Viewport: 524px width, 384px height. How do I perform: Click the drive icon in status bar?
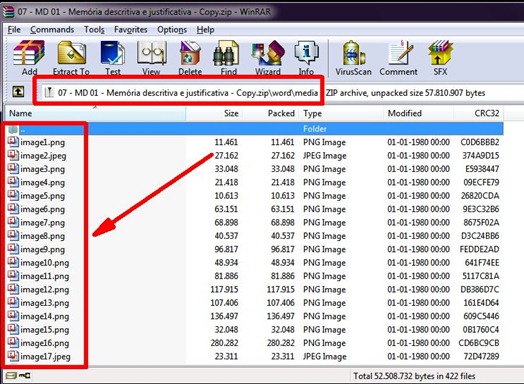coord(11,376)
